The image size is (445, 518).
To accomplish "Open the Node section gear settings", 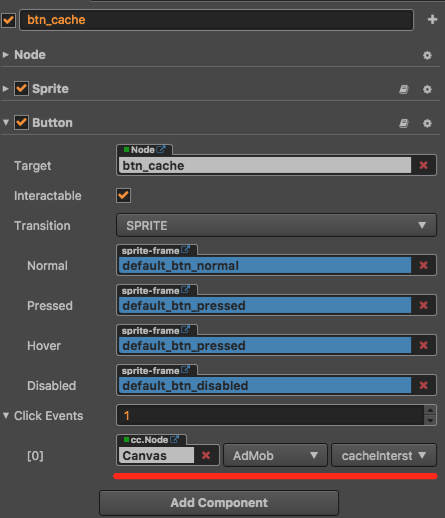I will coord(427,55).
